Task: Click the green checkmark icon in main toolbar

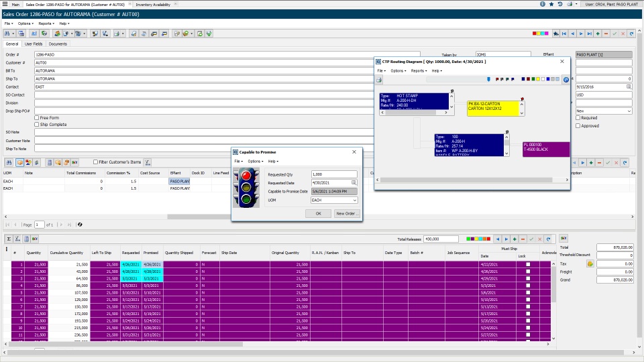Action: pyautogui.click(x=209, y=34)
